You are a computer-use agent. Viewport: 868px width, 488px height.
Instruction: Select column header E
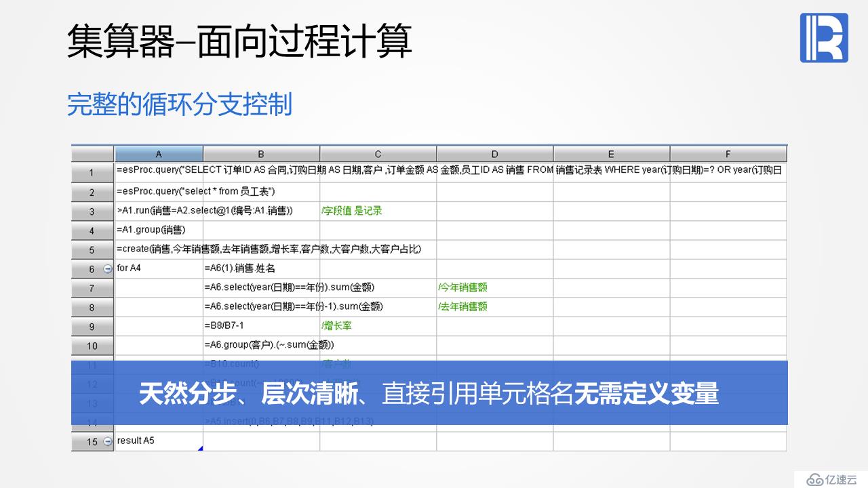point(611,154)
